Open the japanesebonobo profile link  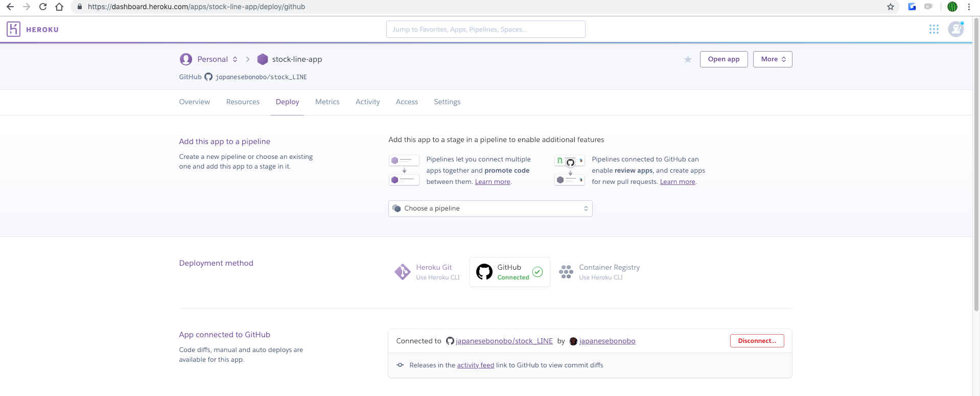tap(607, 341)
